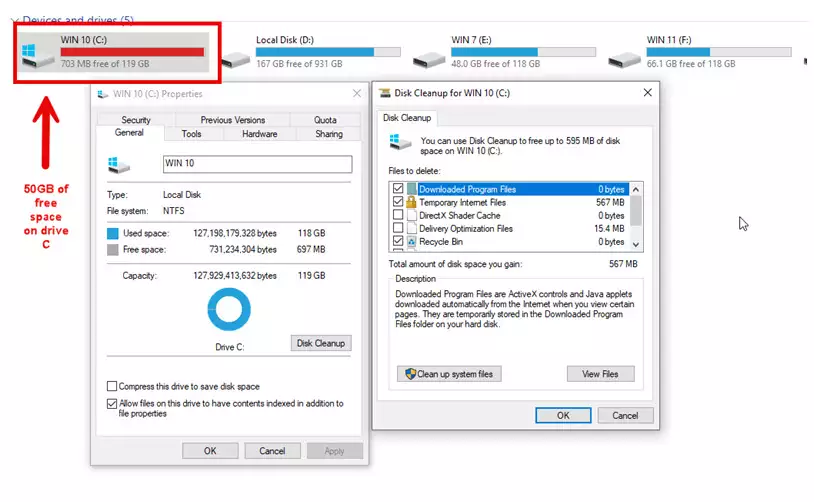This screenshot has height=502, width=814.
Task: Confirm Disk Cleanup with OK
Action: point(563,415)
